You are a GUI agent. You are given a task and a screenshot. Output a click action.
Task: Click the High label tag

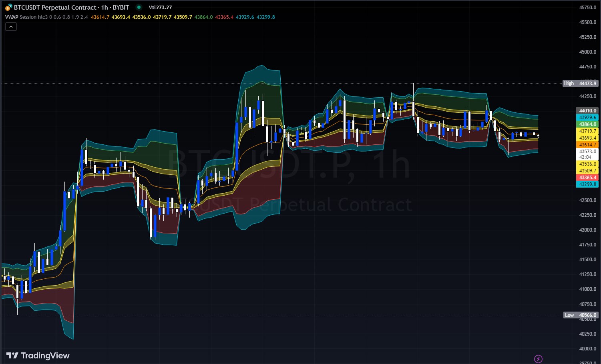pyautogui.click(x=569, y=83)
